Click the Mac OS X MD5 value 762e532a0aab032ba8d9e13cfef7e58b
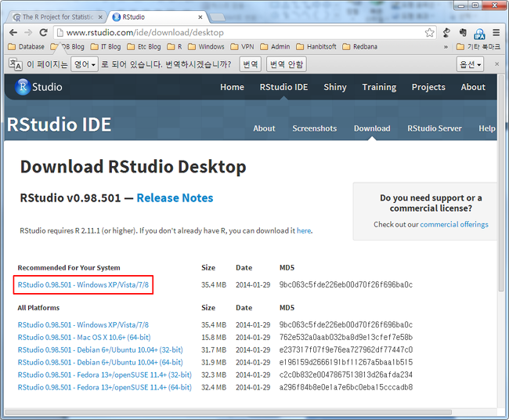Image resolution: width=509 pixels, height=420 pixels. [x=346, y=338]
